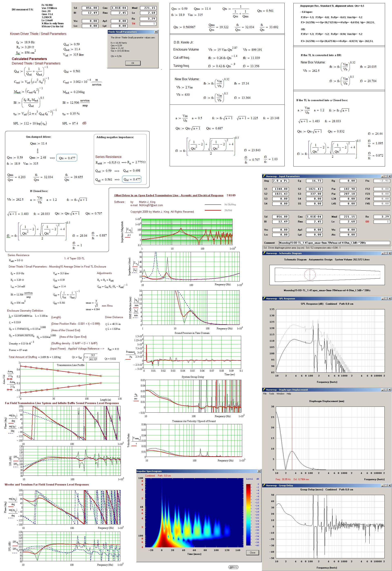
Task: Open Help menu in Diaphragm Displacement window
Action: (x=289, y=394)
